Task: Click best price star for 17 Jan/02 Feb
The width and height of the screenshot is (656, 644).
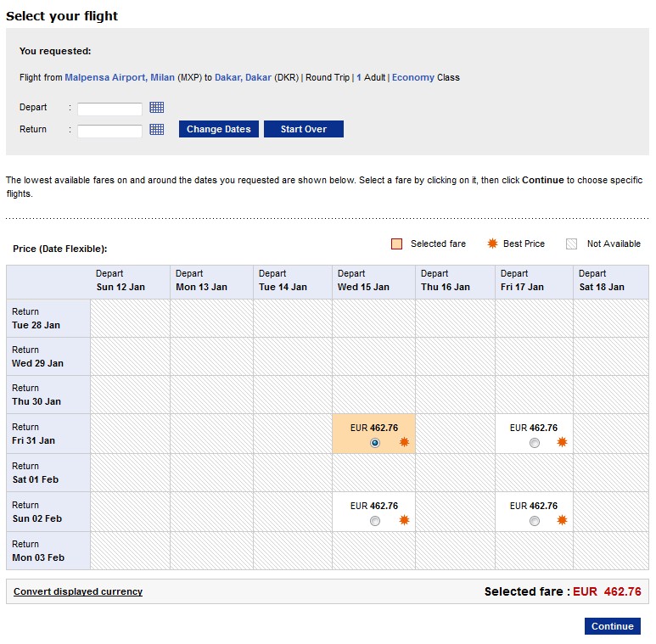Action: (562, 520)
